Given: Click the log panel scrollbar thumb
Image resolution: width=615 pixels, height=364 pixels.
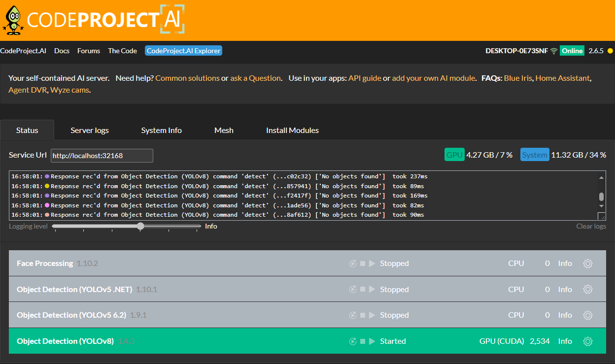Looking at the screenshot, I should pyautogui.click(x=601, y=197).
